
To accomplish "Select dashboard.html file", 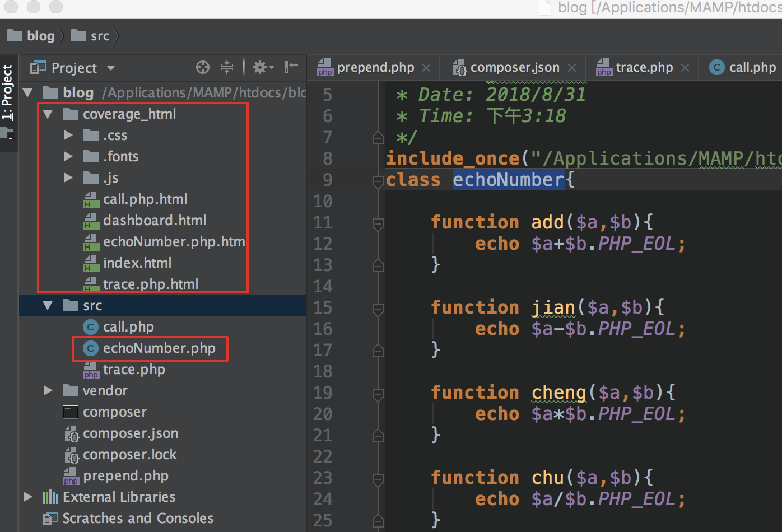I will (x=155, y=221).
